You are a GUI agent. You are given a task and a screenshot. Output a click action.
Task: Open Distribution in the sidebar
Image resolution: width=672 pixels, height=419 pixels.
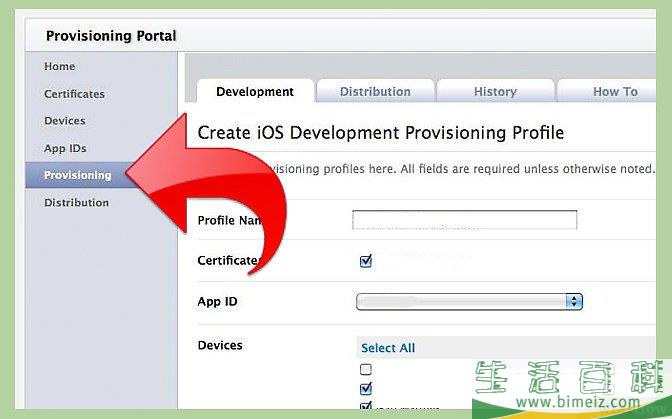[76, 203]
